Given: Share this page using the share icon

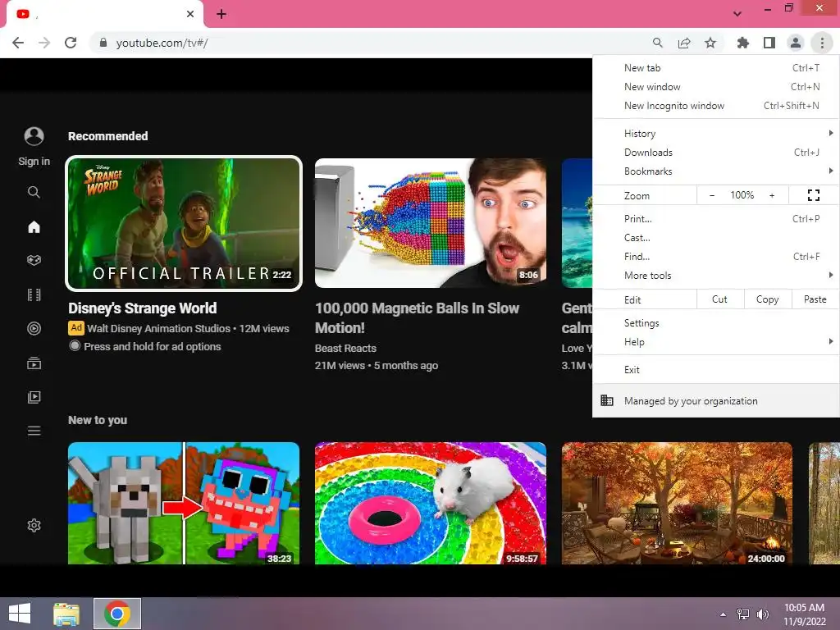Looking at the screenshot, I should click(684, 43).
